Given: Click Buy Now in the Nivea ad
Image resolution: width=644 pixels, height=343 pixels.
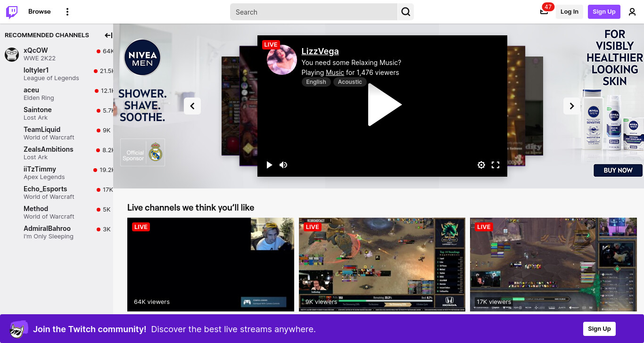Looking at the screenshot, I should [618, 171].
